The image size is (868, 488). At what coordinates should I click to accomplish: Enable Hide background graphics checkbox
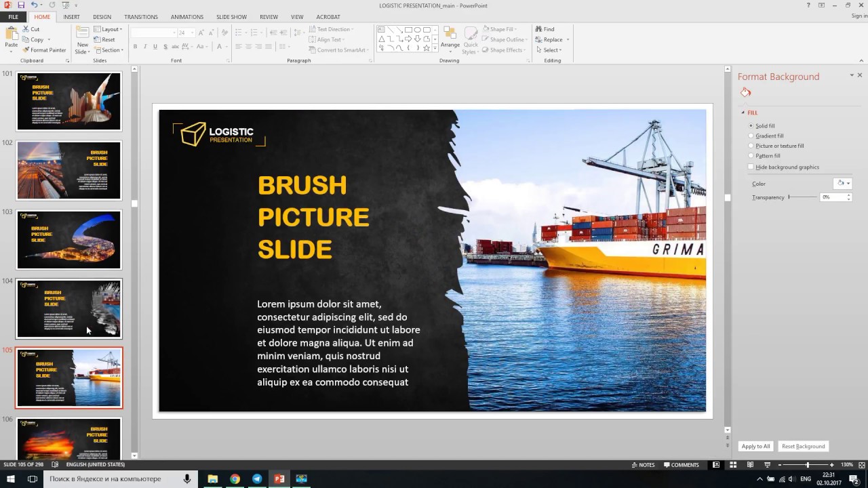tap(751, 167)
